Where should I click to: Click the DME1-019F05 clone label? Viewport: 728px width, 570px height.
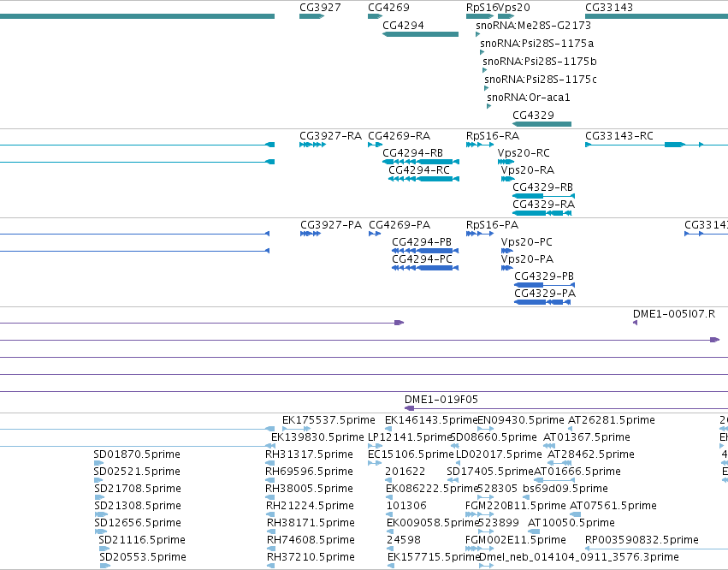441,400
